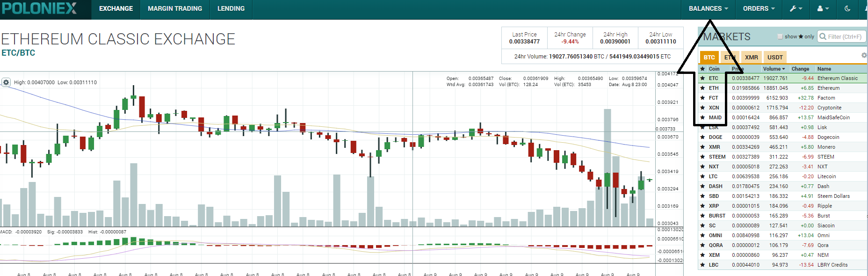Image resolution: width=868 pixels, height=276 pixels.
Task: Click the Last Price value 0.00338477
Action: pyautogui.click(x=524, y=42)
